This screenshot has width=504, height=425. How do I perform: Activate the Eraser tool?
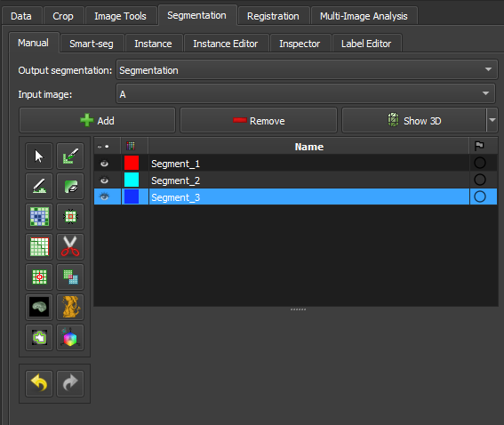(70, 187)
